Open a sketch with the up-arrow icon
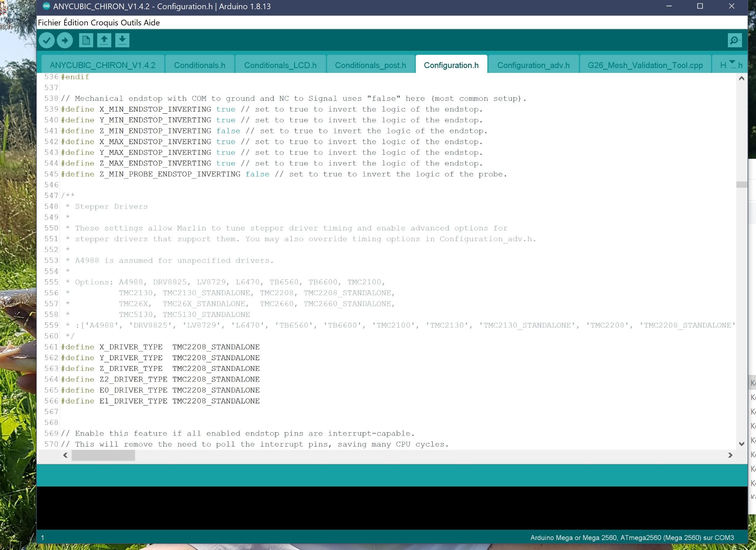This screenshot has width=756, height=550. [104, 40]
